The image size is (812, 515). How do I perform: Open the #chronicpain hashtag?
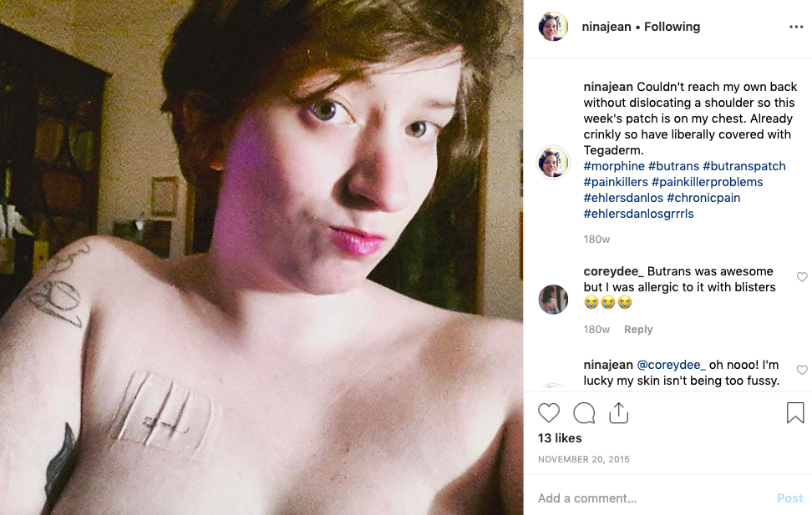(703, 198)
